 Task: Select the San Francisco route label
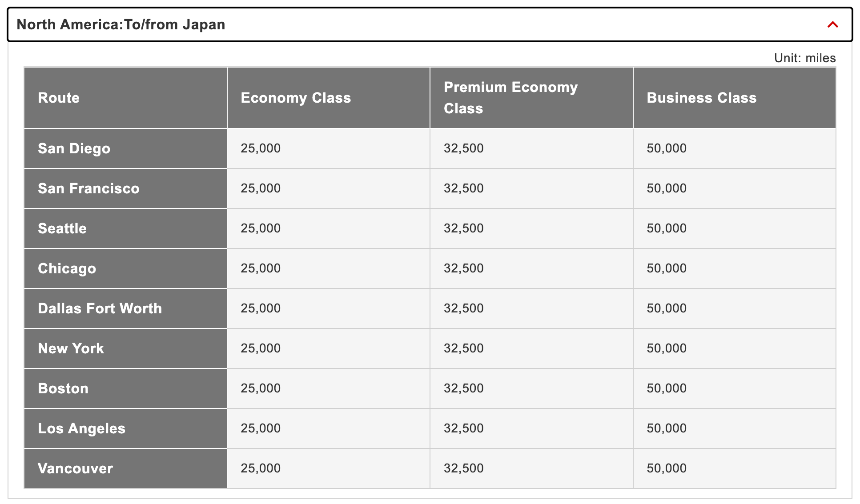click(88, 188)
